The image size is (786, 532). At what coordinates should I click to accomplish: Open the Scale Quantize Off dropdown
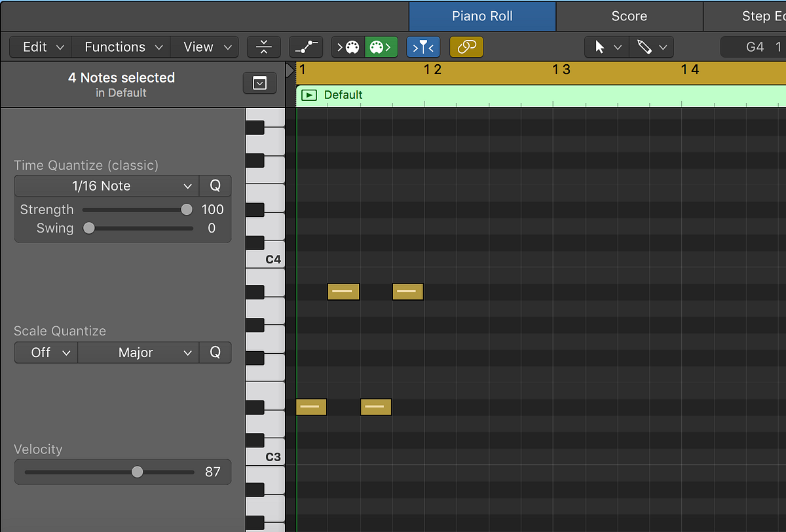pos(46,352)
